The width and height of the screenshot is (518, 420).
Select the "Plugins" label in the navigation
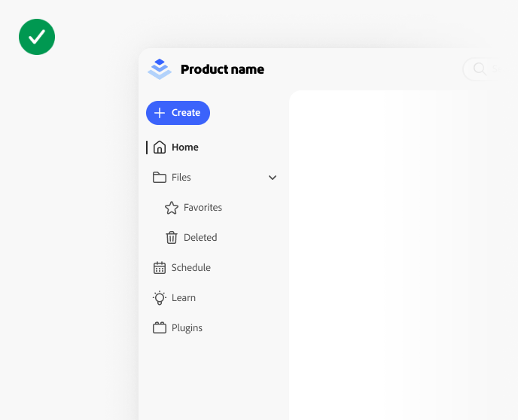[x=187, y=328]
